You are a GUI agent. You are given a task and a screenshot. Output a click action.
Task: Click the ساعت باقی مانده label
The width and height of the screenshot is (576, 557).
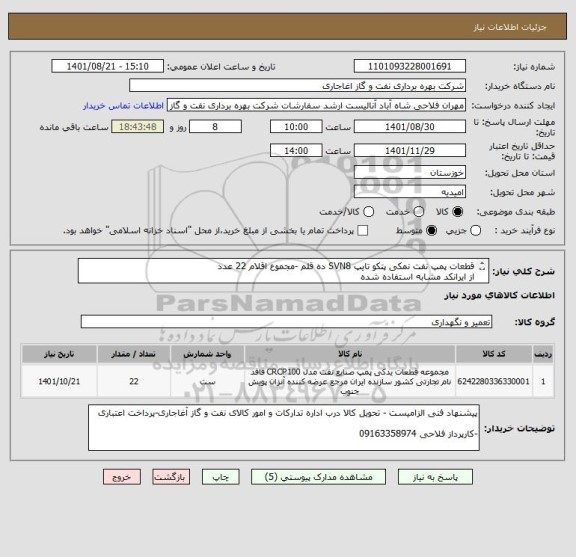point(74,127)
